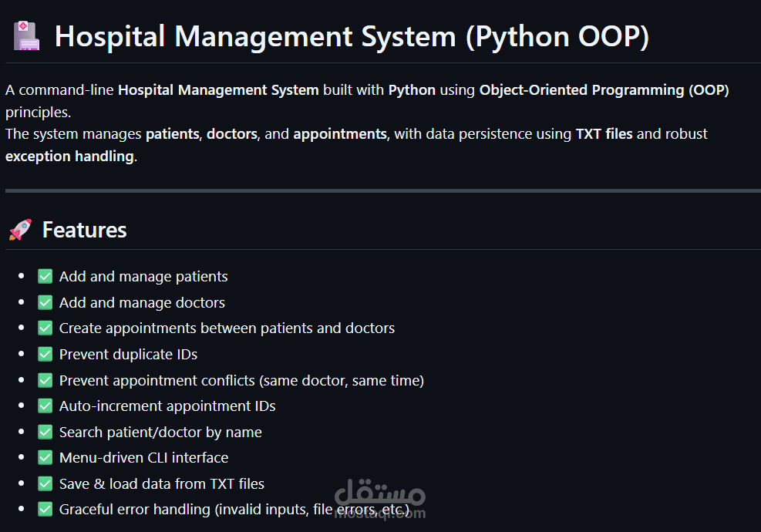Click the rocket emoji beside Features
This screenshot has height=532, width=761.
pos(20,230)
